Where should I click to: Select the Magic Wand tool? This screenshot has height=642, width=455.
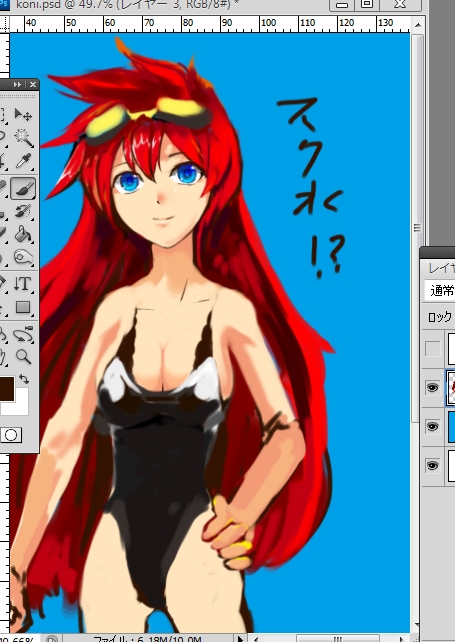tap(23, 138)
